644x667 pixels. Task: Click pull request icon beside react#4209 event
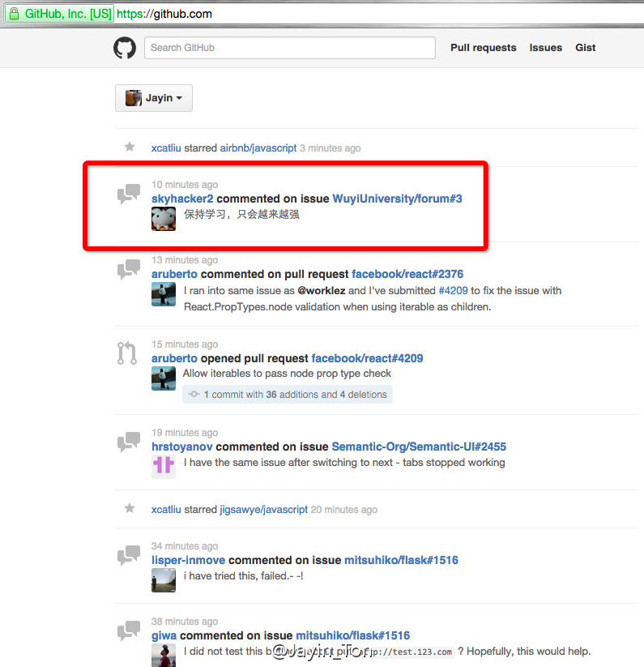click(x=126, y=353)
